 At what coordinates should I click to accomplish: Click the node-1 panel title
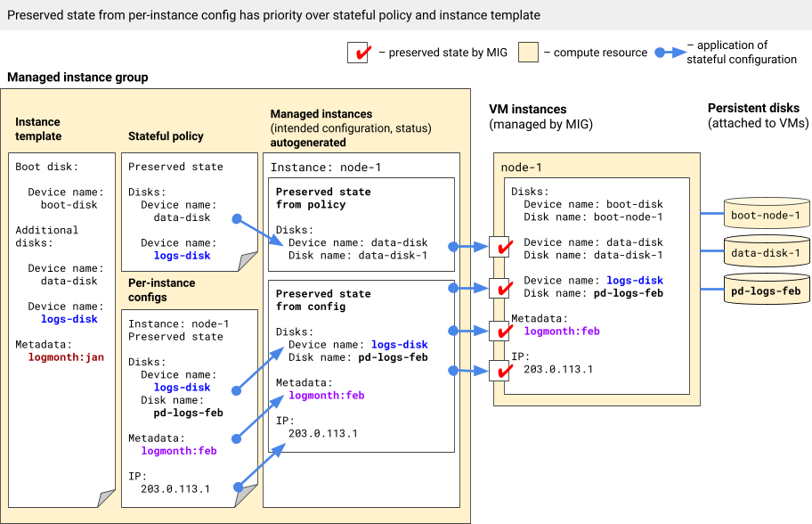pyautogui.click(x=520, y=167)
